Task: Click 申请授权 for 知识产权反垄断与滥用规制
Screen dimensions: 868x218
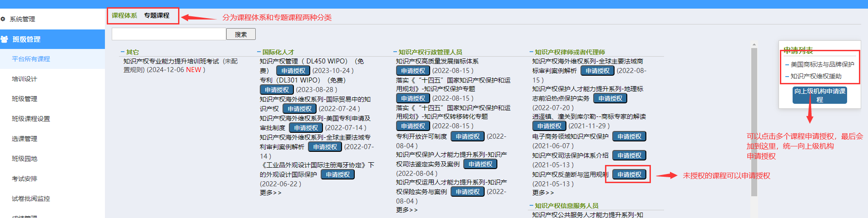Action: [630, 174]
